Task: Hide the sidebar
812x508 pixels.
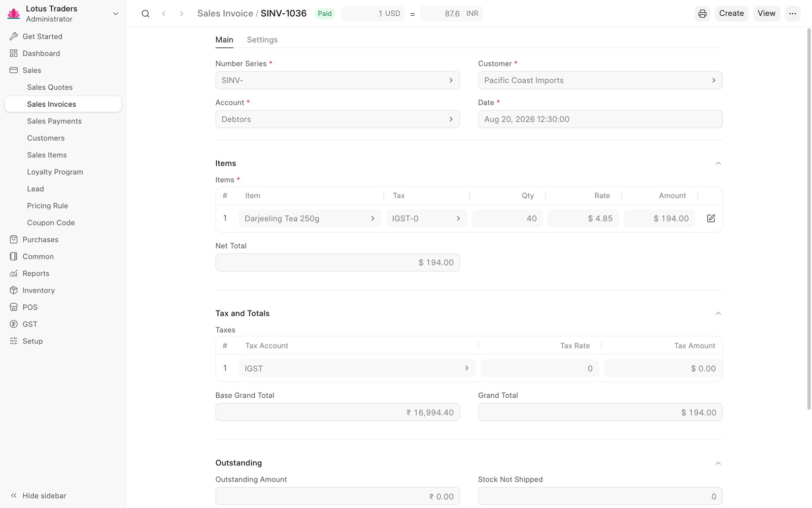Action: [39, 496]
